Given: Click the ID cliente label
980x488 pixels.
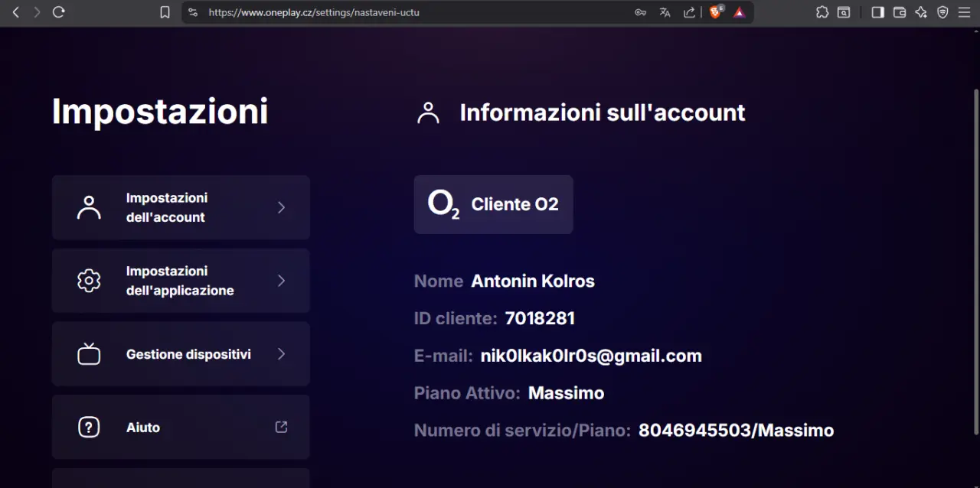Looking at the screenshot, I should 456,318.
